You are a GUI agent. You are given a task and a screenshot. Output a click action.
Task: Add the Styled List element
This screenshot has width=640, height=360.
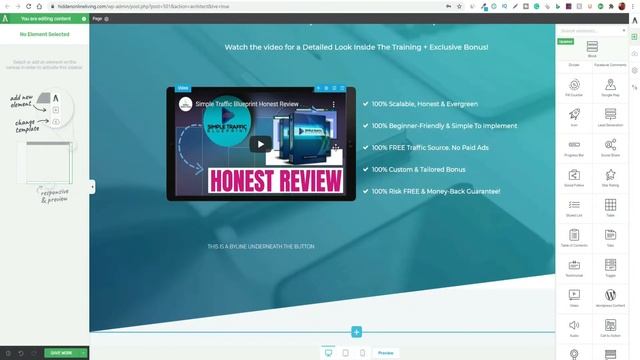[574, 208]
